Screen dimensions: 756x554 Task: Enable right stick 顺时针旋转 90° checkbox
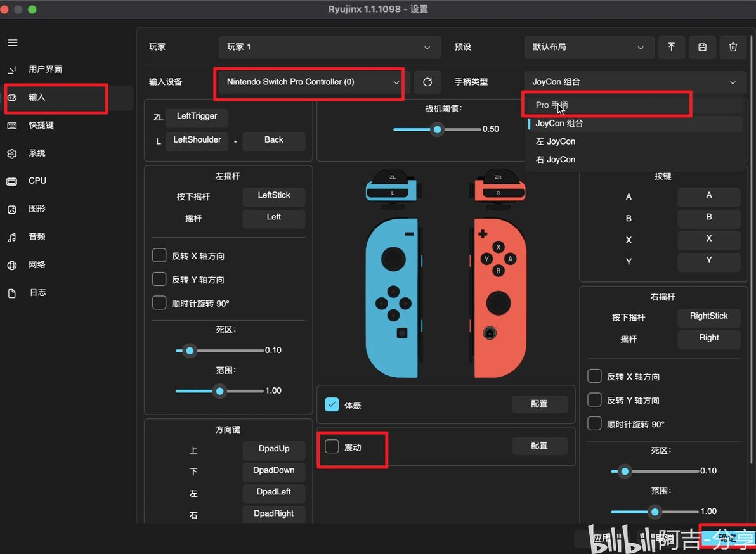[594, 423]
